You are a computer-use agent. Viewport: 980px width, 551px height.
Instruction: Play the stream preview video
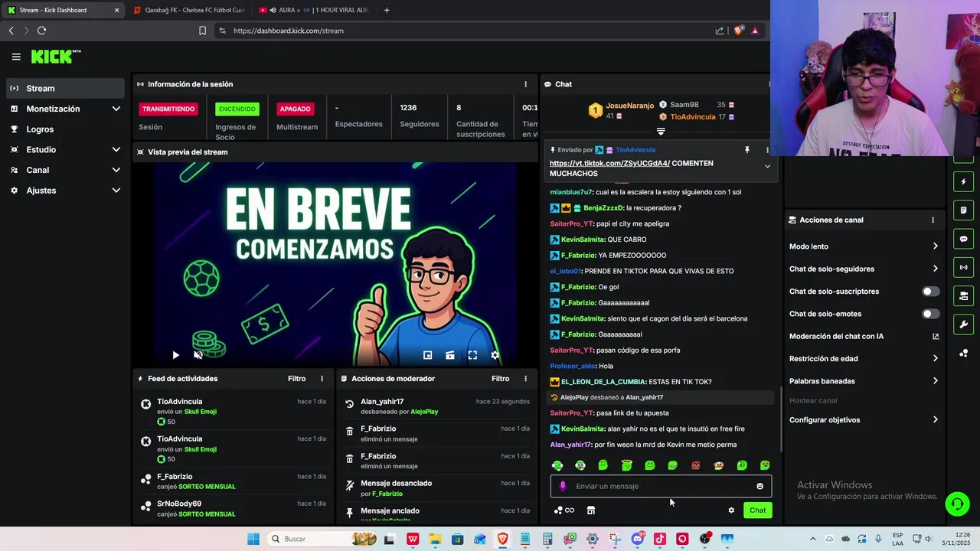click(175, 355)
